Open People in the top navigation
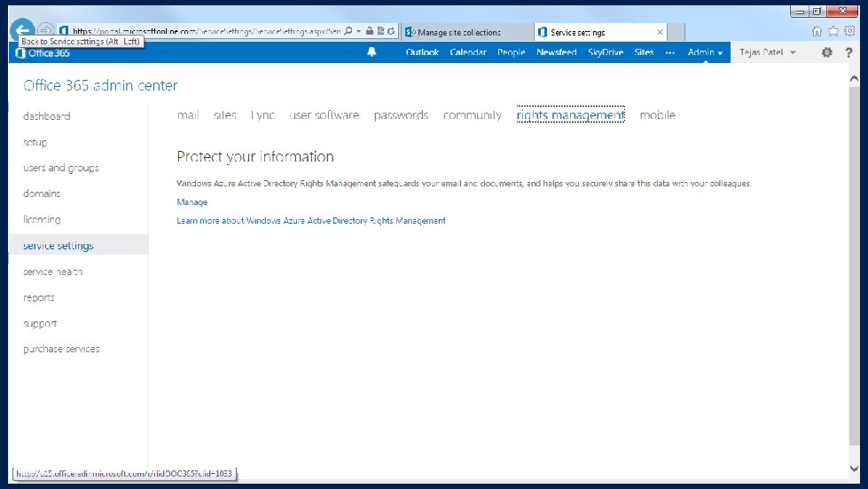Image resolution: width=868 pixels, height=489 pixels. click(511, 52)
